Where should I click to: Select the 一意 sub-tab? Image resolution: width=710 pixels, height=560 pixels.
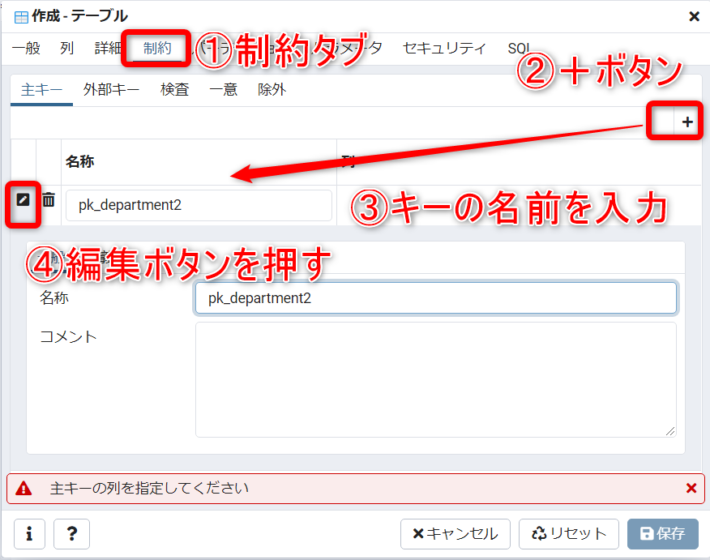pos(224,89)
